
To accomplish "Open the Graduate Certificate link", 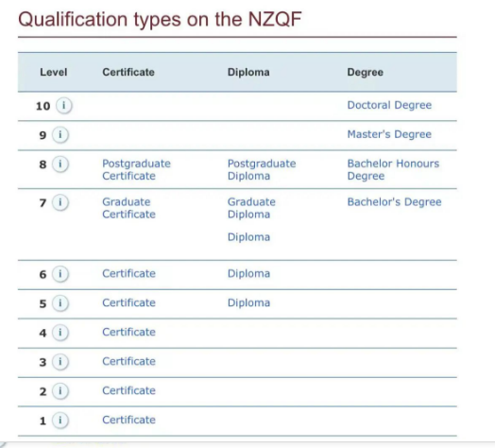I will 128,208.
